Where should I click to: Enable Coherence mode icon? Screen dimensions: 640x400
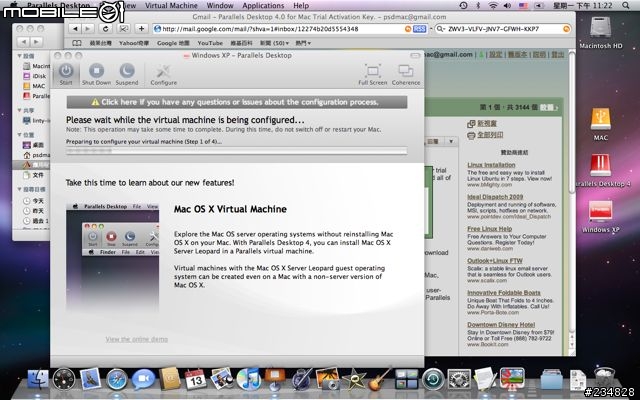(406, 71)
